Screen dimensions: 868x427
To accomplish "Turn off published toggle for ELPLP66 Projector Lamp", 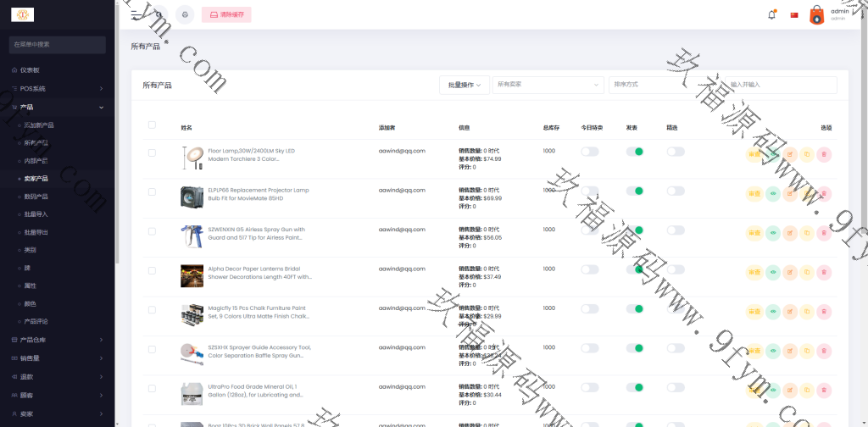I will coord(634,191).
